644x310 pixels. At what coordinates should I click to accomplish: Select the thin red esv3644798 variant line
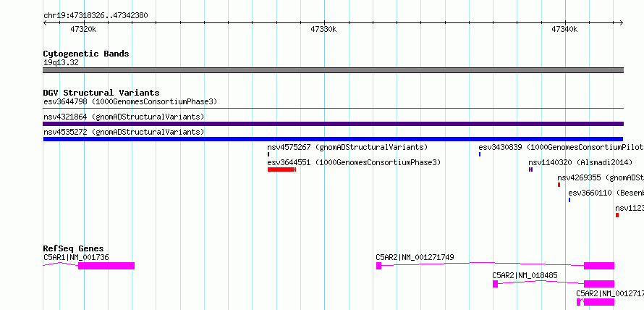coord(333,109)
